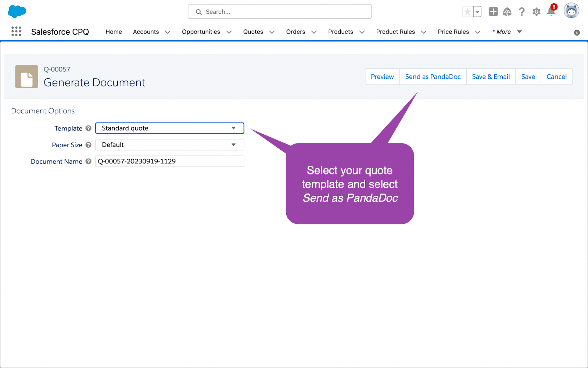Open the Setup gear icon
This screenshot has height=368, width=588.
click(x=537, y=12)
